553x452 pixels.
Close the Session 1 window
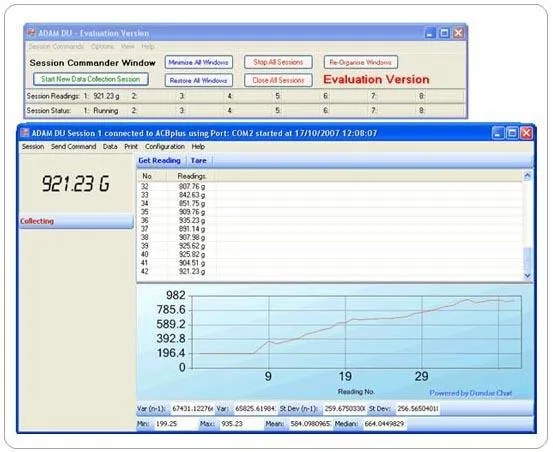526,133
